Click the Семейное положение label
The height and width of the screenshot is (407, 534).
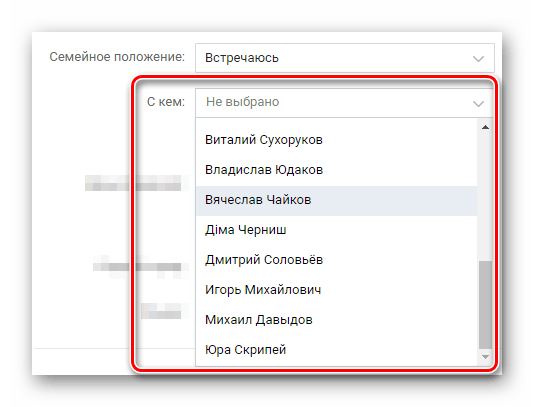117,57
